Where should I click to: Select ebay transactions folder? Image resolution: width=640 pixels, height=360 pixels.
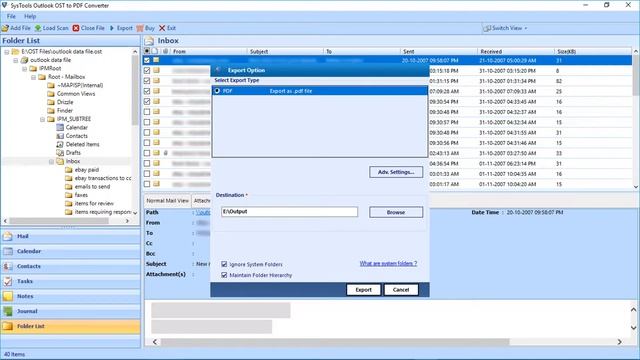pos(98,178)
